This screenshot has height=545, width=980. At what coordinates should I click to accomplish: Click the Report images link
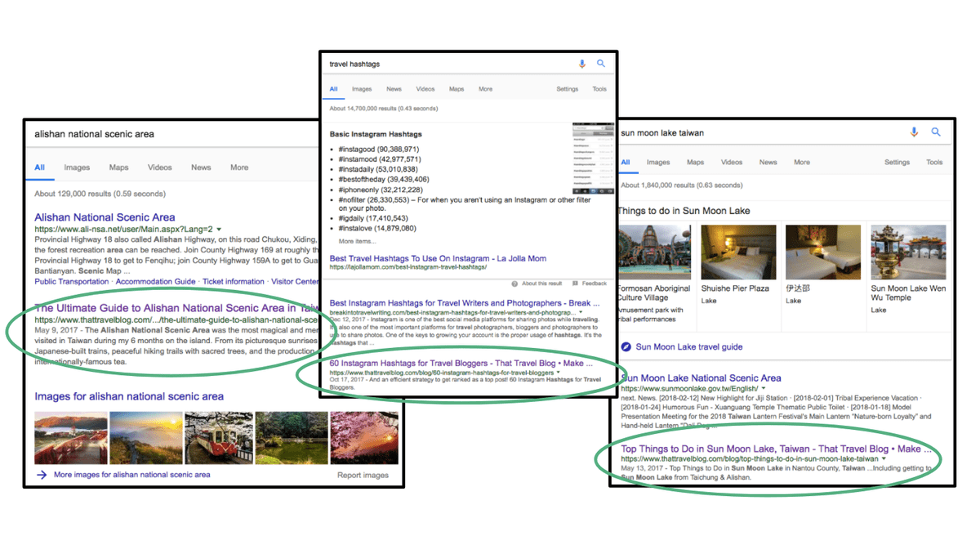coord(363,475)
